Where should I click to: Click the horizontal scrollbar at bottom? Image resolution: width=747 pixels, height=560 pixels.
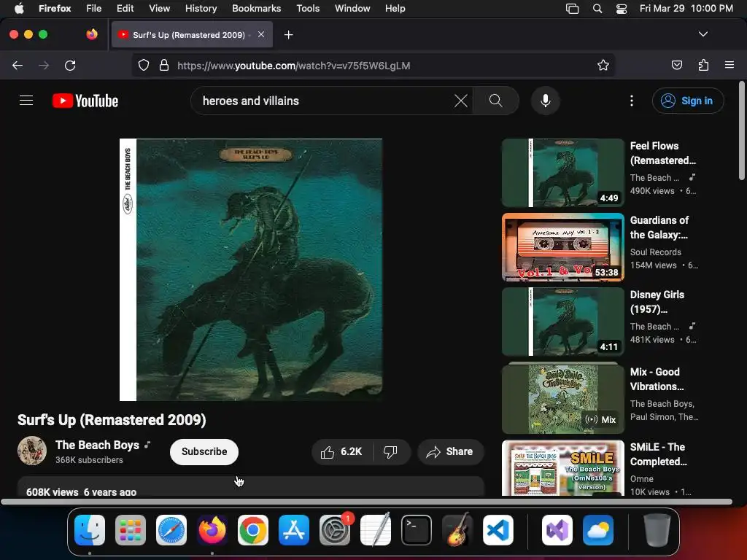point(366,502)
